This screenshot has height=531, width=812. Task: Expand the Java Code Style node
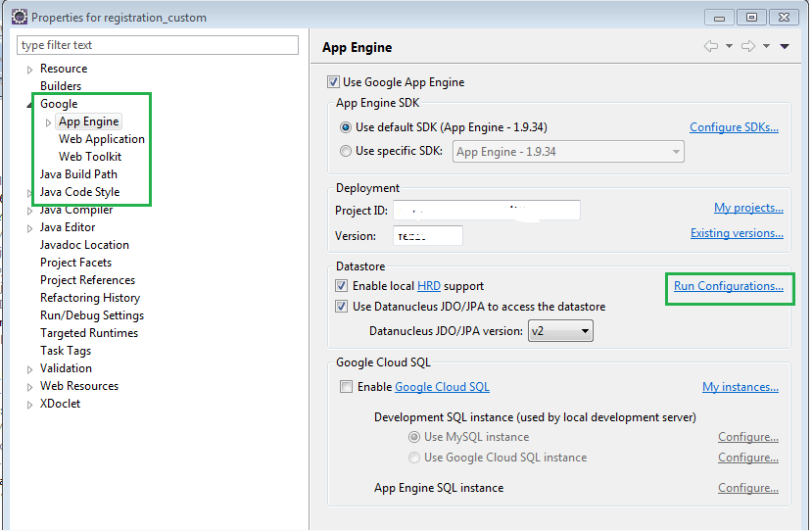pyautogui.click(x=29, y=193)
